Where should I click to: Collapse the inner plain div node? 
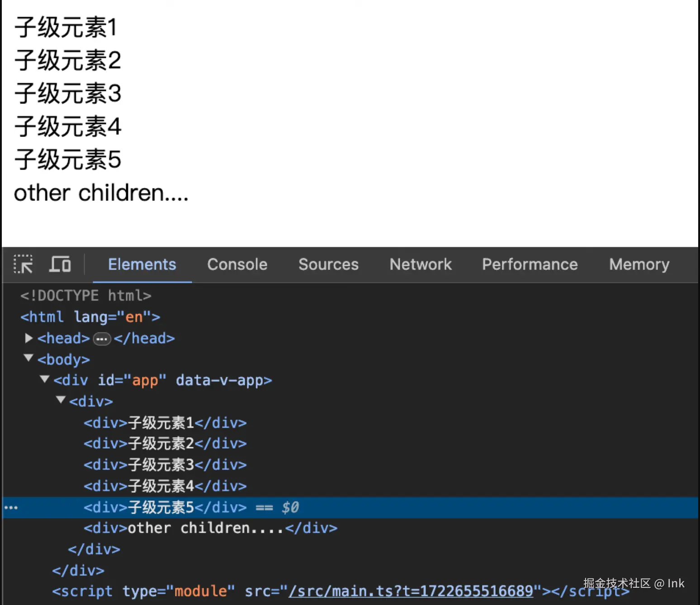[x=61, y=400]
